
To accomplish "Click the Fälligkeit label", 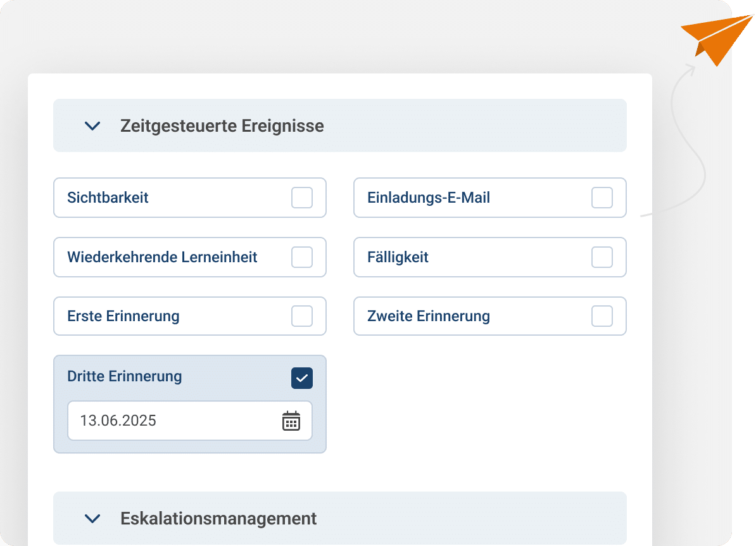I will (398, 257).
